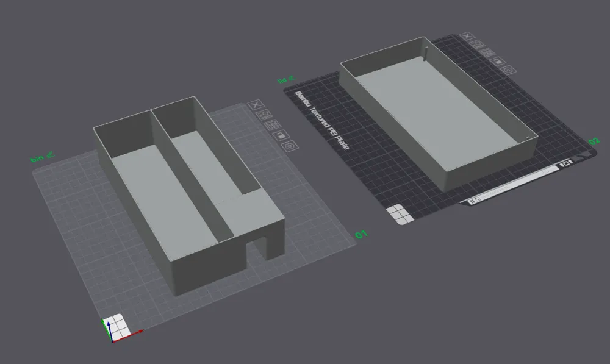Screen dimensions: 610x364
Task: Edit the 'bin' plate name pencil icon
Action: click(x=50, y=155)
